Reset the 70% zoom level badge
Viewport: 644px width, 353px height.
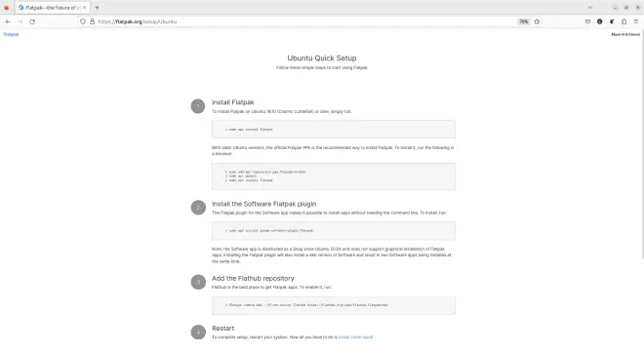(524, 21)
